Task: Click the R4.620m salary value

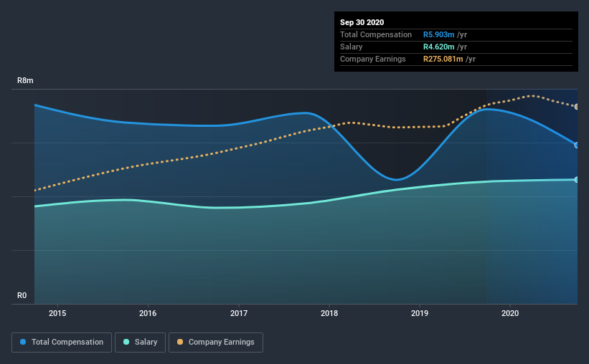Action: click(x=439, y=47)
